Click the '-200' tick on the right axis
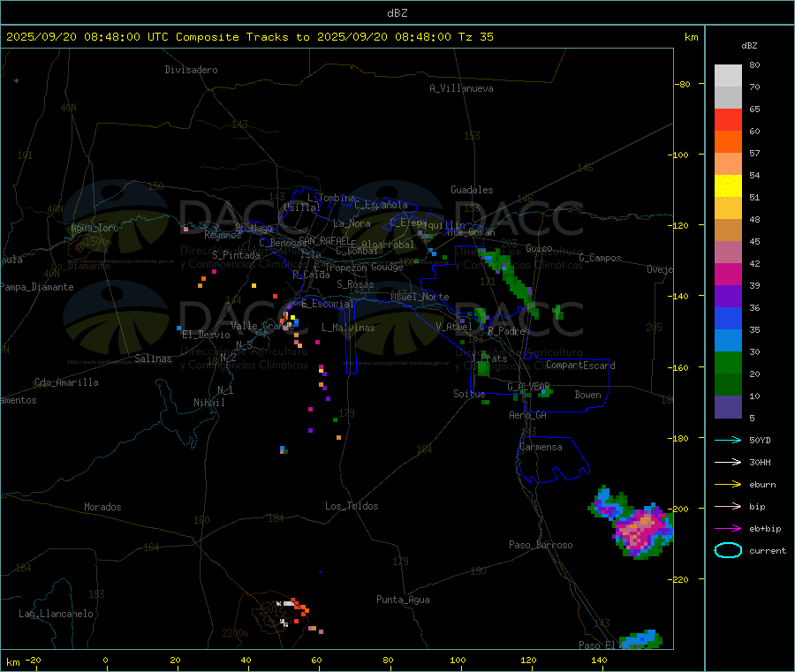The width and height of the screenshot is (795, 672). click(x=678, y=509)
